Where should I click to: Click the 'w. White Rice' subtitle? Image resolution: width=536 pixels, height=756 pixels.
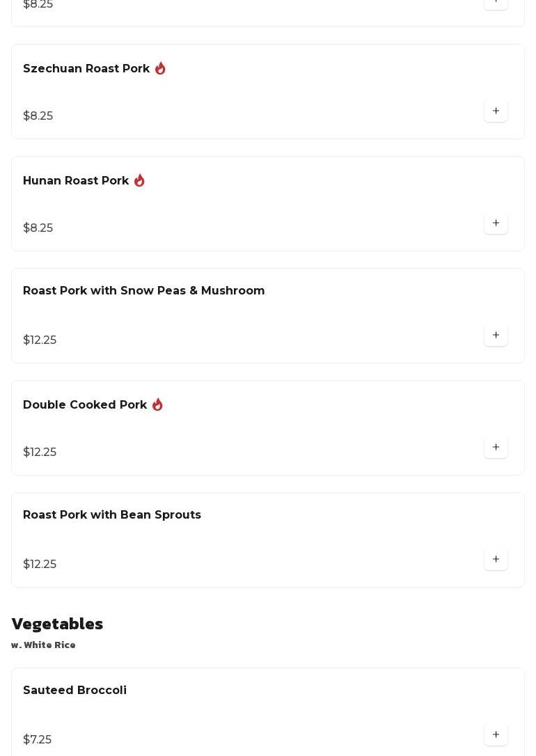(43, 645)
